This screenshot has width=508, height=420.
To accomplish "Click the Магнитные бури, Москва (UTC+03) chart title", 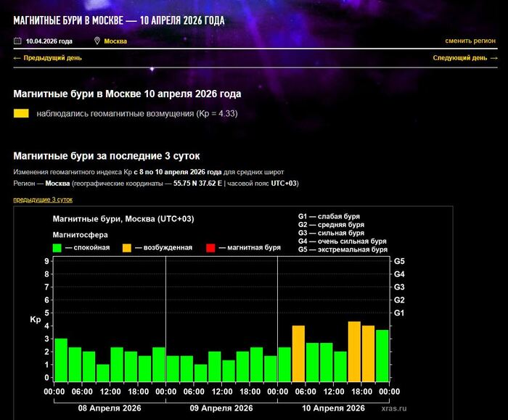I will (x=123, y=219).
